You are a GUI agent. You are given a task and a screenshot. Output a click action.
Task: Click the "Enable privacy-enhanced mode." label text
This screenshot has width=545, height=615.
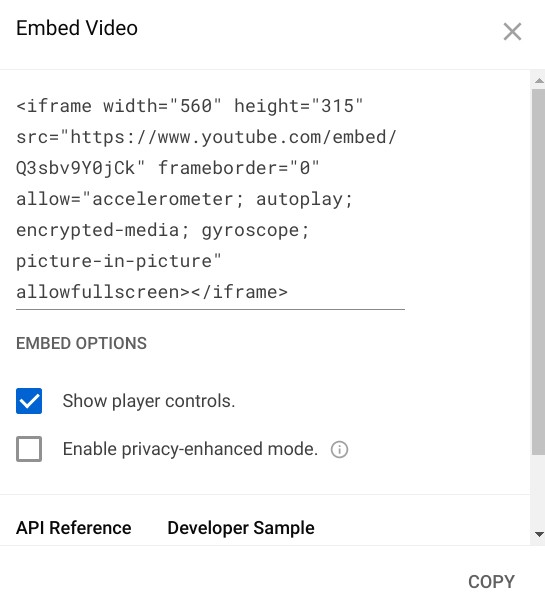pyautogui.click(x=190, y=449)
